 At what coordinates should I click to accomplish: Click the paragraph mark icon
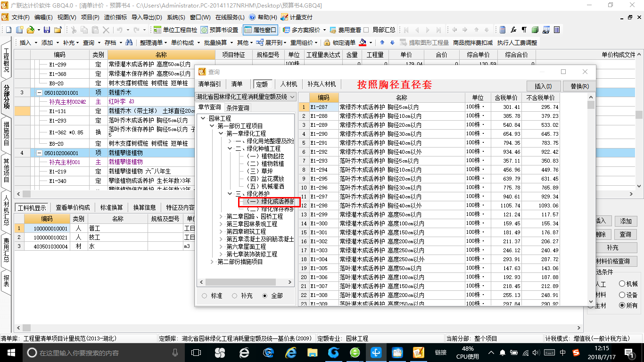pos(524,30)
